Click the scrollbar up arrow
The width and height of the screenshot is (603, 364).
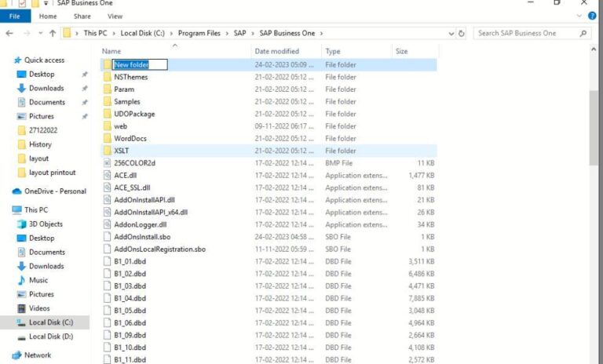click(x=594, y=50)
